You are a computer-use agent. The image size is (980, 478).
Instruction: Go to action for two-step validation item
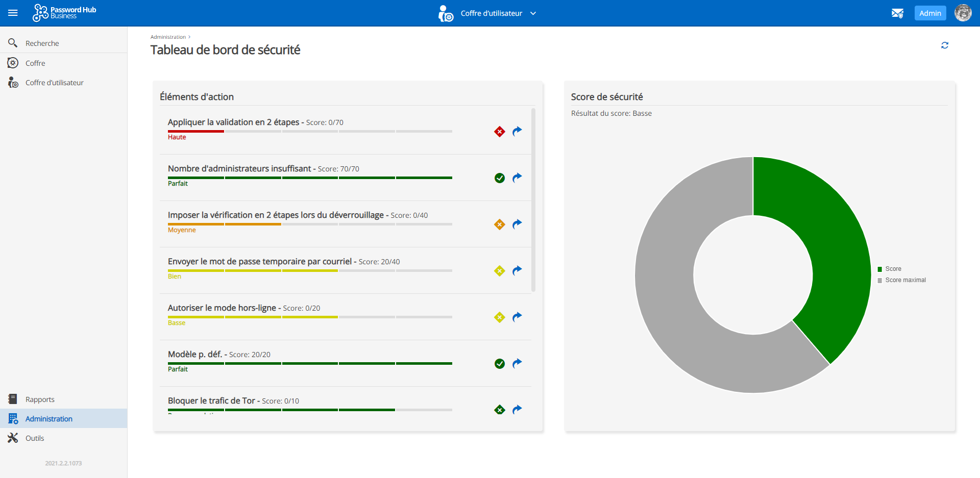coord(517,132)
